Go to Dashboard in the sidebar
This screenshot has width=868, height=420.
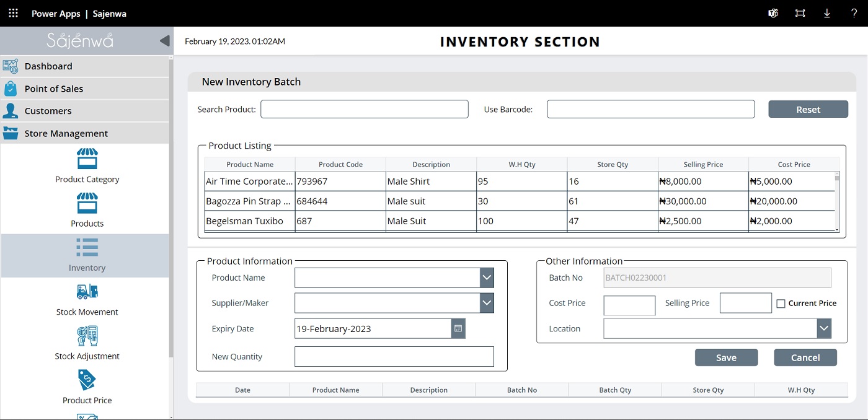point(48,66)
